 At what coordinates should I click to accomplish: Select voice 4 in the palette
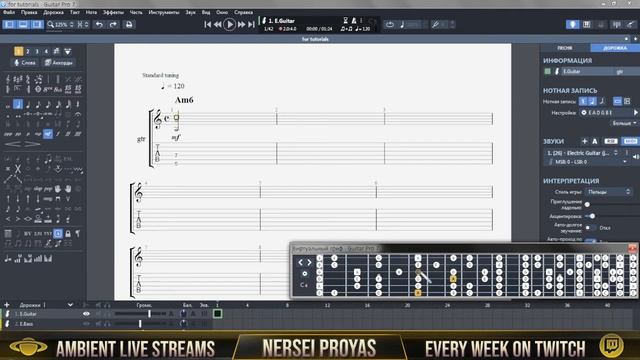pos(46,51)
